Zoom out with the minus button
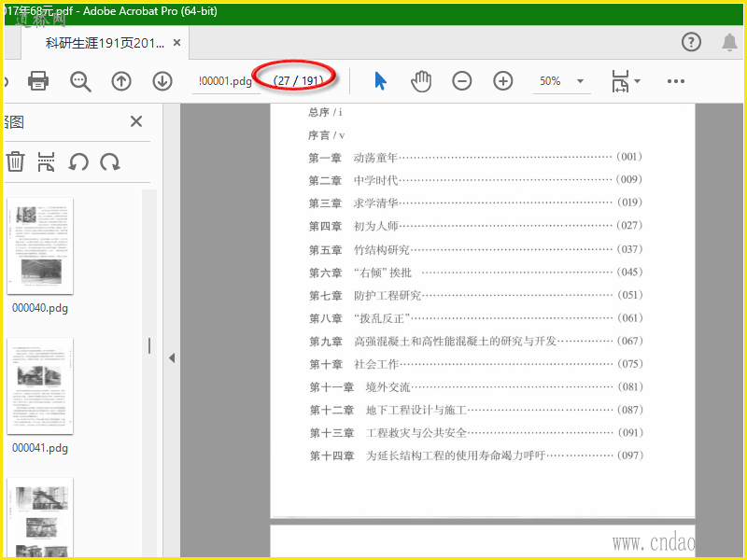 (461, 81)
